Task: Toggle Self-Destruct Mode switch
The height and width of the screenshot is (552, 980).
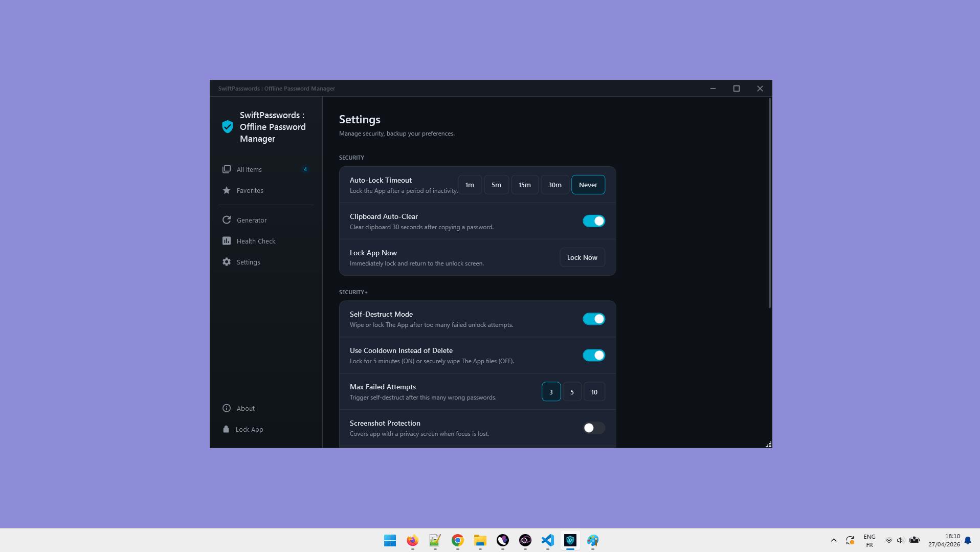Action: click(x=593, y=319)
